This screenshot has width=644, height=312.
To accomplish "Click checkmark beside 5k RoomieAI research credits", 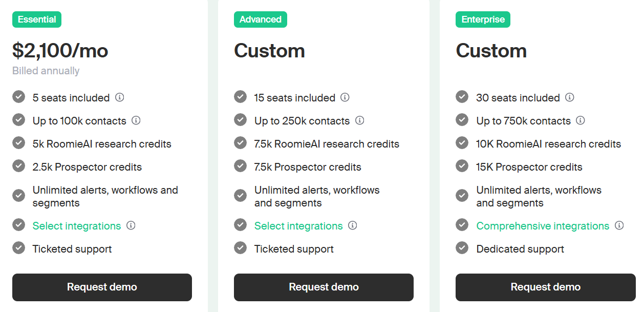I will [19, 143].
